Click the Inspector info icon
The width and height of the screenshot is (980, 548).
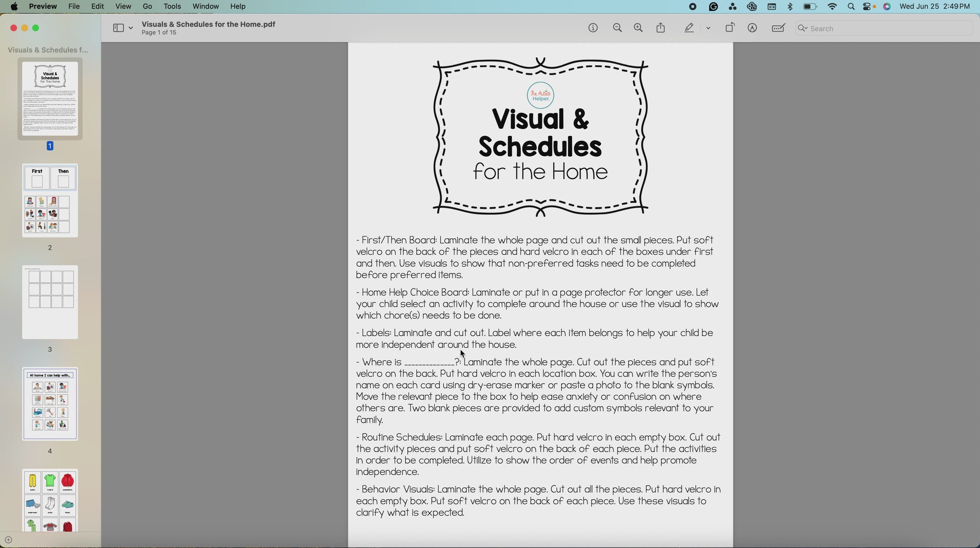point(593,28)
